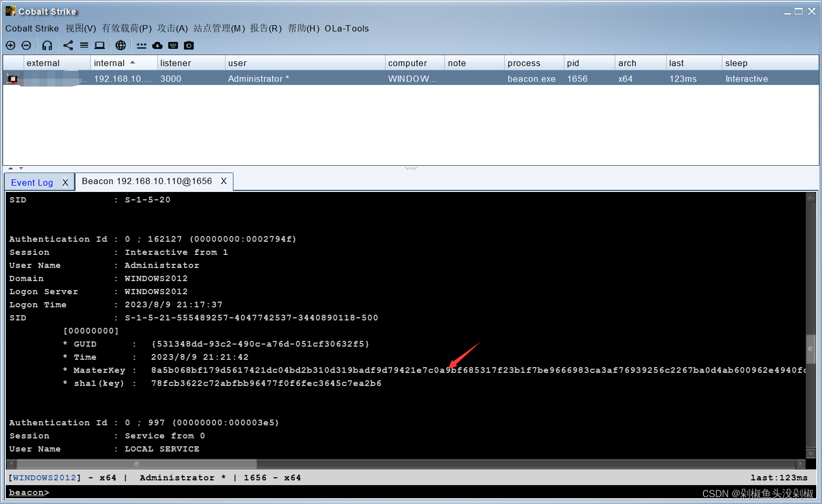View keystrokes via the keyboard icon
This screenshot has height=504, width=822.
(x=173, y=46)
